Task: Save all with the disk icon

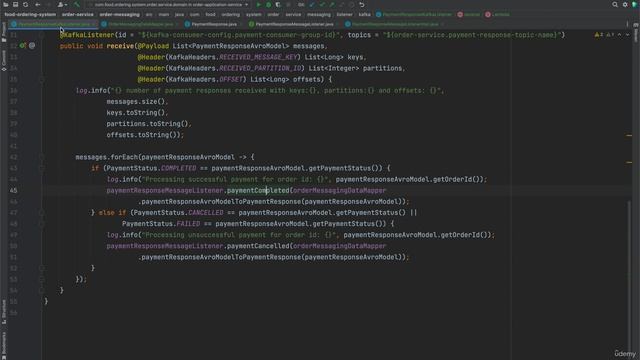Action: click(16, 4)
